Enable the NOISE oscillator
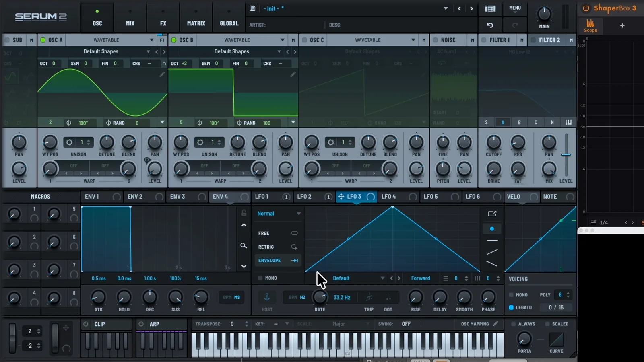This screenshot has height=362, width=644. (x=435, y=40)
